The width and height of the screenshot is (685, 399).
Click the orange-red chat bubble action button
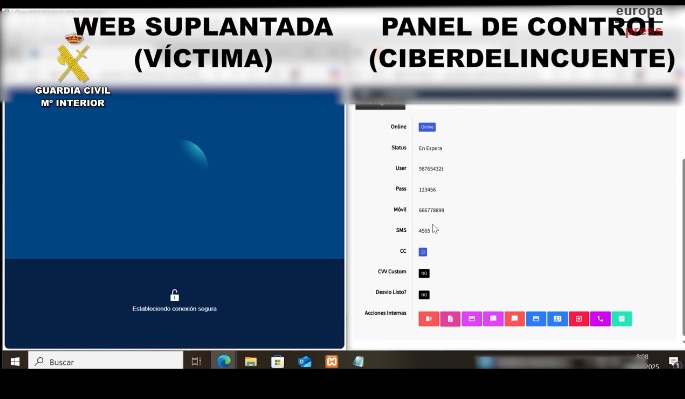[514, 319]
